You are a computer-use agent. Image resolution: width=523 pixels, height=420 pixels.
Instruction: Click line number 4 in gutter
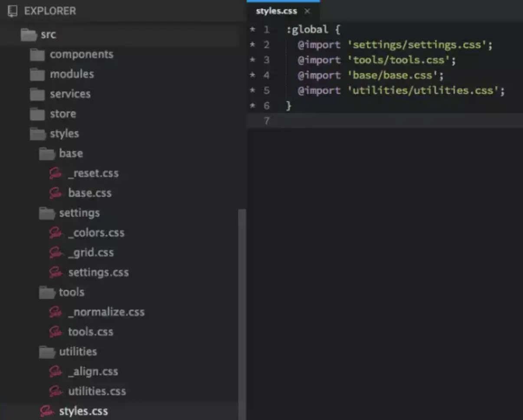[x=266, y=75]
